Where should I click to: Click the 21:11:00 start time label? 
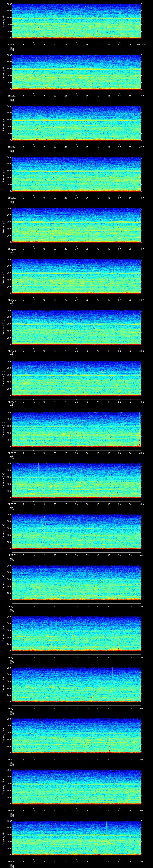(x=12, y=657)
